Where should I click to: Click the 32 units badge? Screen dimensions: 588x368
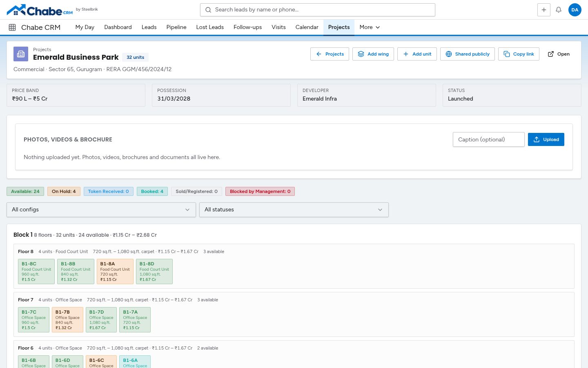coord(136,57)
